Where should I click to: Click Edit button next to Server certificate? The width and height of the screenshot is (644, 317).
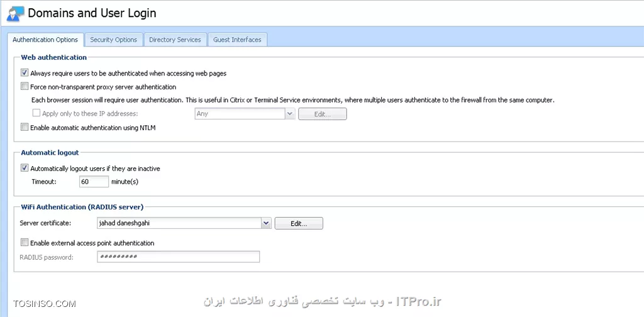coord(299,223)
